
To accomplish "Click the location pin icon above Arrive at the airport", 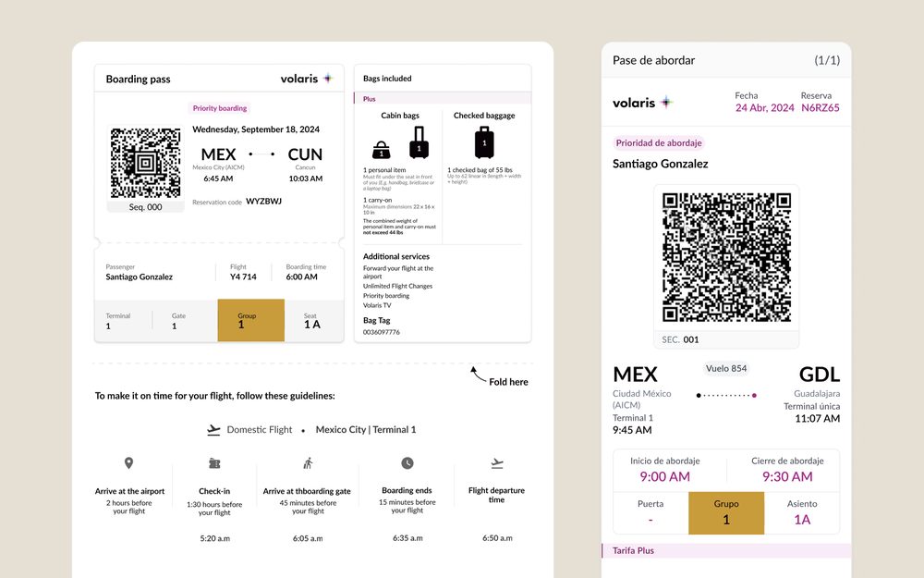I will click(x=129, y=463).
